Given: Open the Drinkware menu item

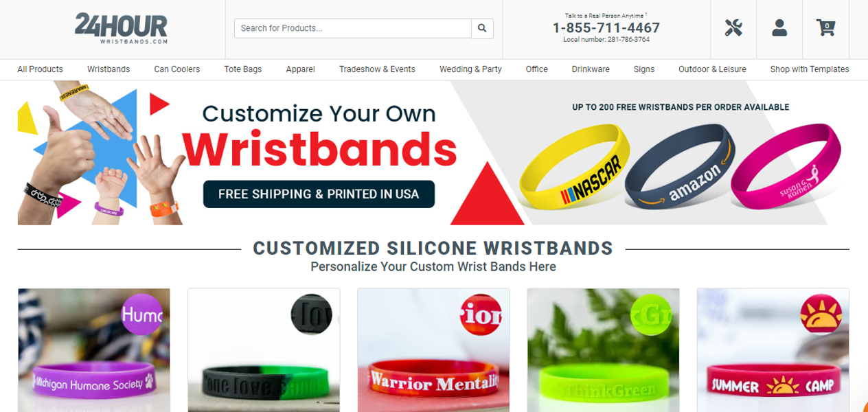Looking at the screenshot, I should coord(591,69).
